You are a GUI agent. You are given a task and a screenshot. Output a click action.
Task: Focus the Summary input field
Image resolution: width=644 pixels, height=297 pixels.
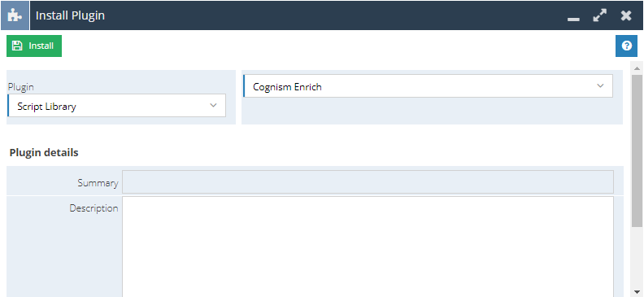(x=368, y=181)
